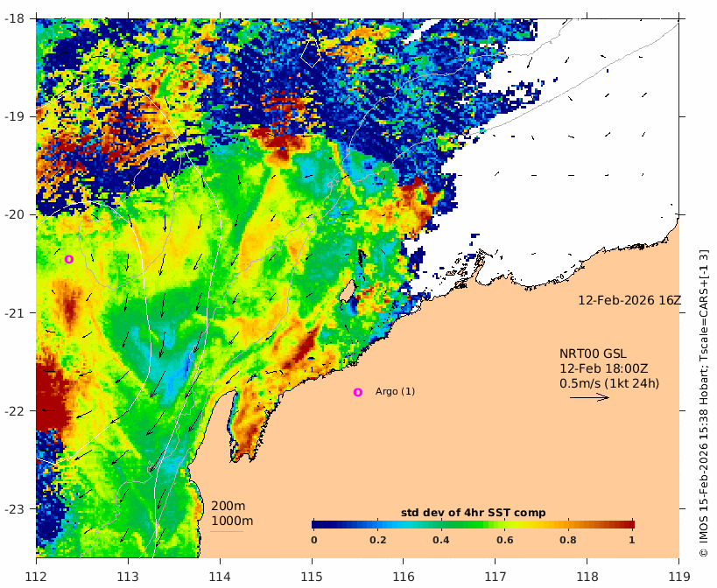Click the latitude axis label '-20'
This screenshot has height=588, width=717.
pyautogui.click(x=14, y=214)
